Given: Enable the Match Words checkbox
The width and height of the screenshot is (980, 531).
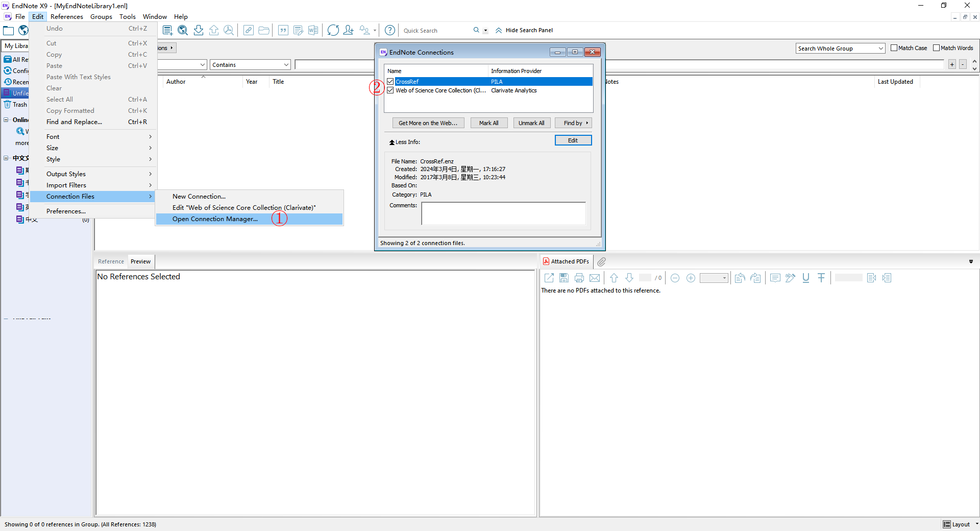Looking at the screenshot, I should (x=936, y=48).
